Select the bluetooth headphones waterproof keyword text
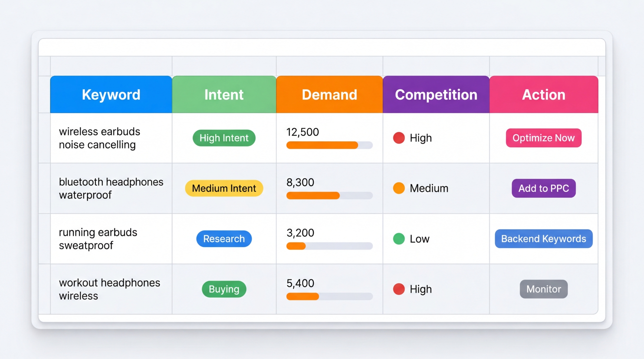Viewport: 644px width, 359px height. click(x=111, y=188)
